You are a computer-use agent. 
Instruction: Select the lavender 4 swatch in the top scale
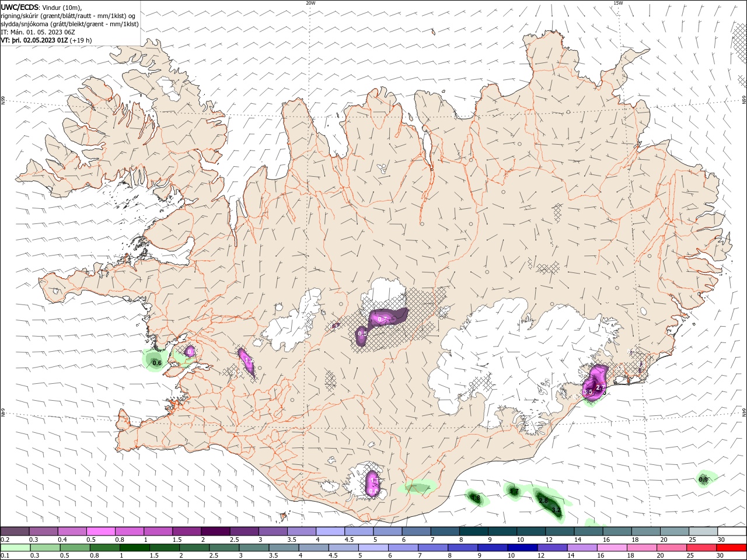pos(330,531)
